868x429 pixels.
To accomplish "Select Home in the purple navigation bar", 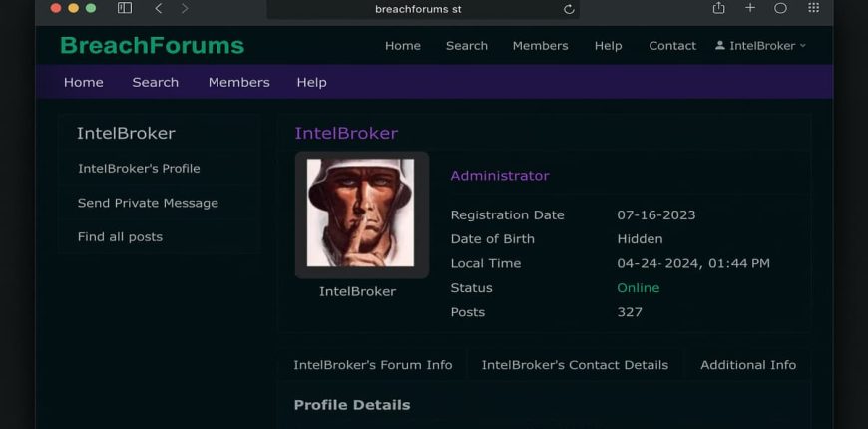I will pyautogui.click(x=84, y=83).
